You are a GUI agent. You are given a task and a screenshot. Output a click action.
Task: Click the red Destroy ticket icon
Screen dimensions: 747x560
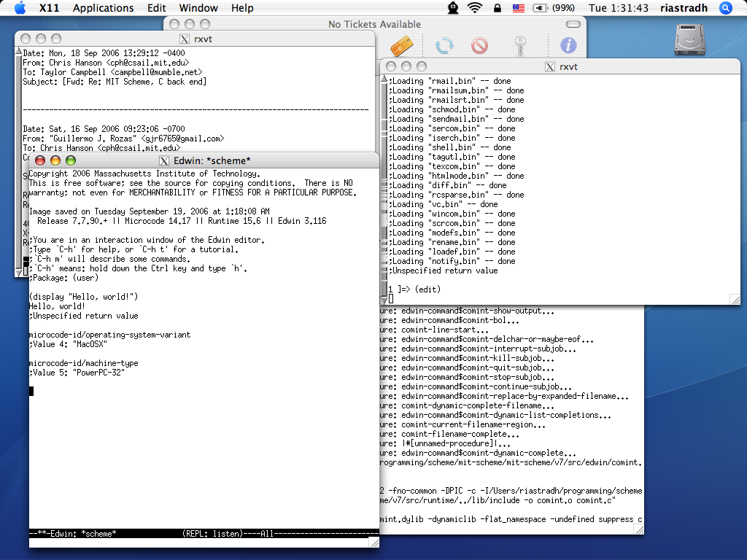(479, 46)
